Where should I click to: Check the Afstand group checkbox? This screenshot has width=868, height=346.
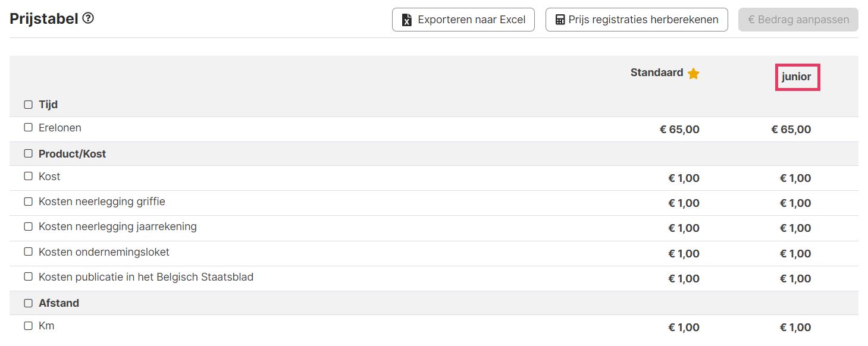(x=28, y=303)
